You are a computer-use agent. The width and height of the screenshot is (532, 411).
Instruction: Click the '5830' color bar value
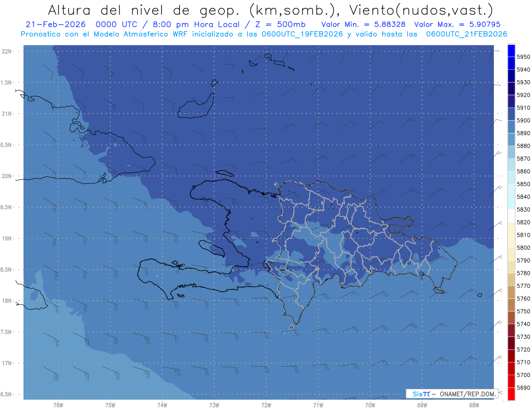pyautogui.click(x=524, y=209)
